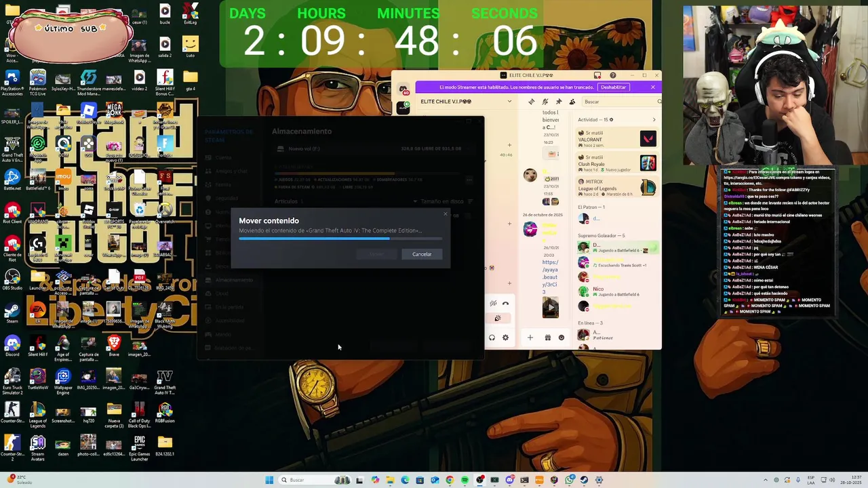This screenshot has width=868, height=488.
Task: Open Discord message attachment plus menu
Action: (x=530, y=338)
